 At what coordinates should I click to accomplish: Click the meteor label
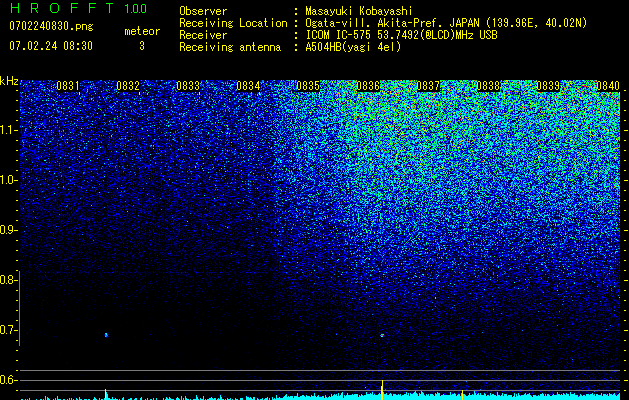pyautogui.click(x=142, y=31)
